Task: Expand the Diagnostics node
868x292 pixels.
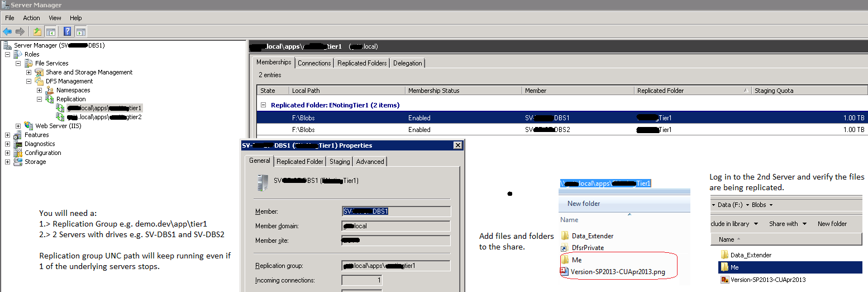Action: (7, 144)
